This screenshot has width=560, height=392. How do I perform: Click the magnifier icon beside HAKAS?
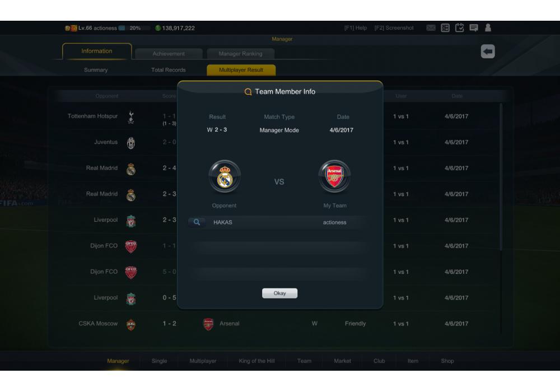pos(197,222)
